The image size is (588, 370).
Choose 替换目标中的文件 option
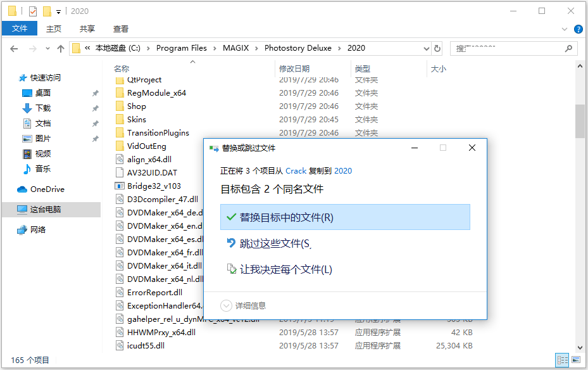tap(344, 217)
